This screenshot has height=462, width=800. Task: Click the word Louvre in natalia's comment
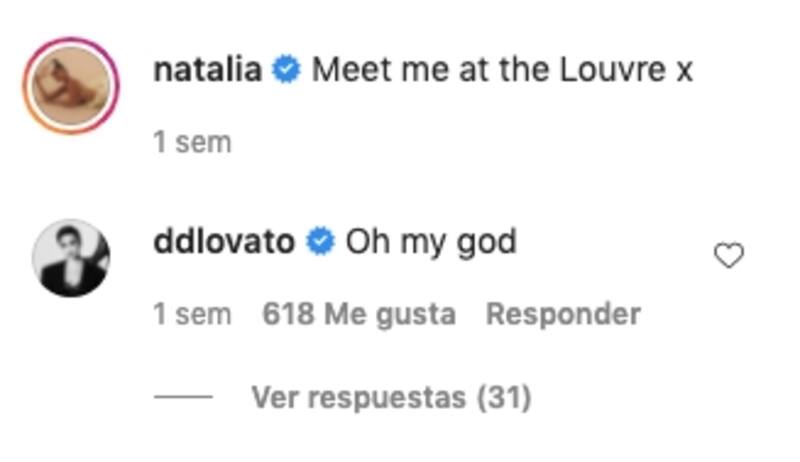point(613,69)
